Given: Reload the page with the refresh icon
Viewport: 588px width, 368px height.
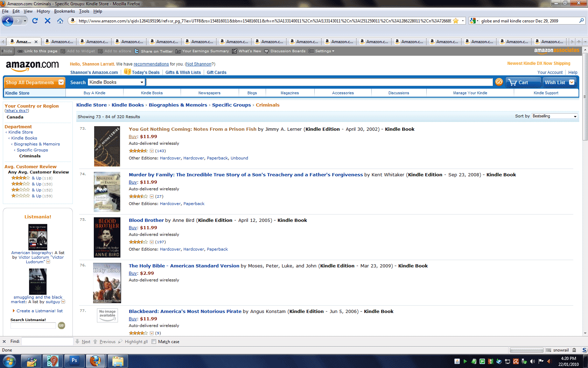Looking at the screenshot, I should click(x=35, y=21).
